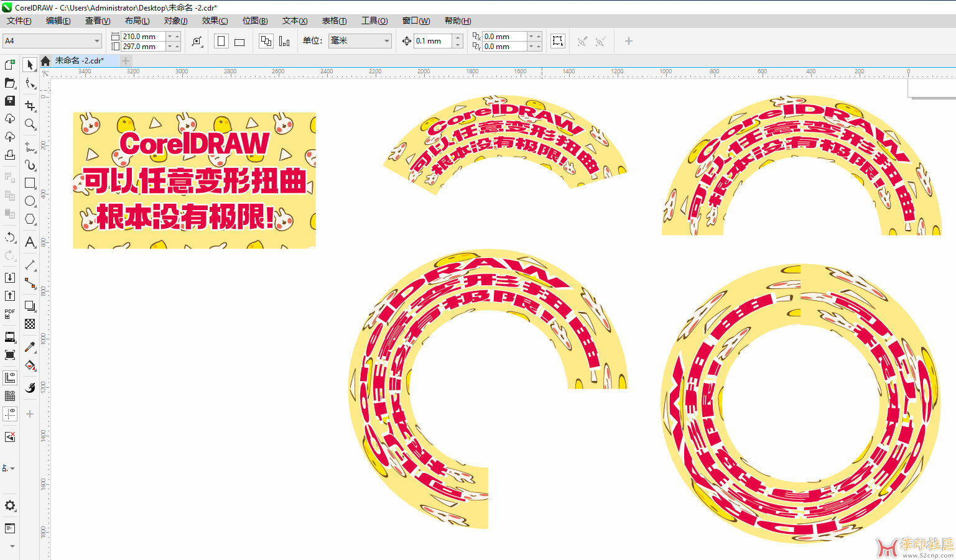Select the Interactive Fill bucket tool
The width and height of the screenshot is (956, 560).
coord(30,365)
